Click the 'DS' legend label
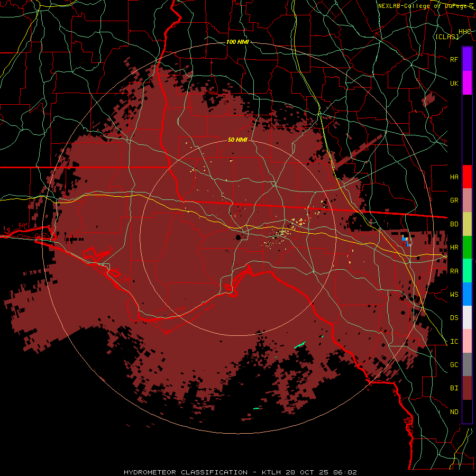 [x=454, y=318]
